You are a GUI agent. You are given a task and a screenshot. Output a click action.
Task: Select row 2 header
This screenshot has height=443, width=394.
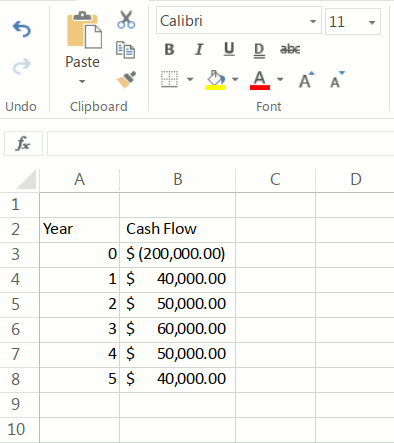(19, 230)
